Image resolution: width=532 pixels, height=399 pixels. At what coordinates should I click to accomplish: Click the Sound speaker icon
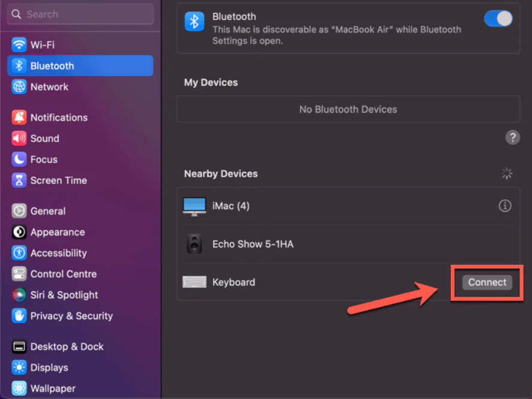click(19, 138)
